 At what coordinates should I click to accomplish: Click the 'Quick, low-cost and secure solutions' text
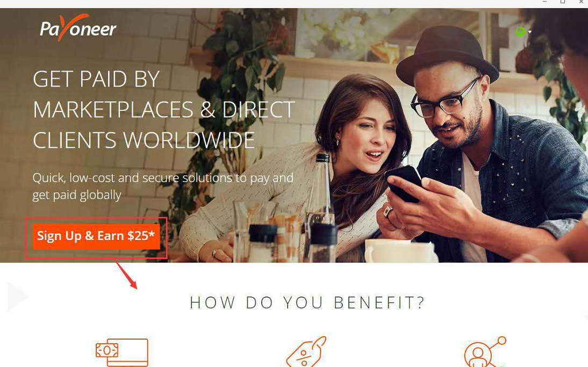pyautogui.click(x=163, y=186)
